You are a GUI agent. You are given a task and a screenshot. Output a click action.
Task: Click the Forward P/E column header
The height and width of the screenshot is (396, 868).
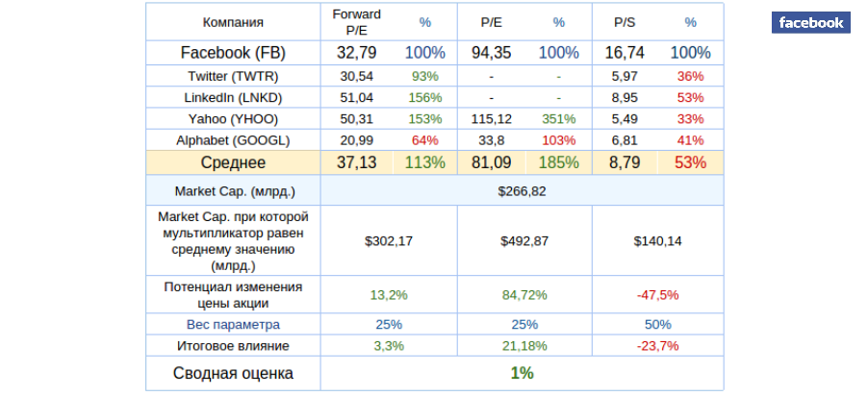[356, 21]
